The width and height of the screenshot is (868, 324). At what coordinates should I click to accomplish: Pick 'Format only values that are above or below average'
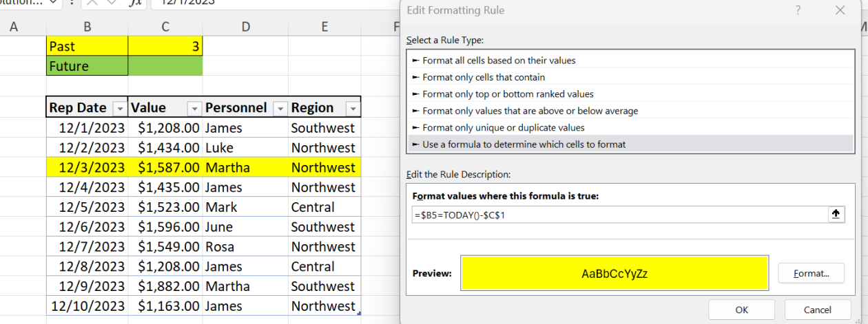coord(530,111)
